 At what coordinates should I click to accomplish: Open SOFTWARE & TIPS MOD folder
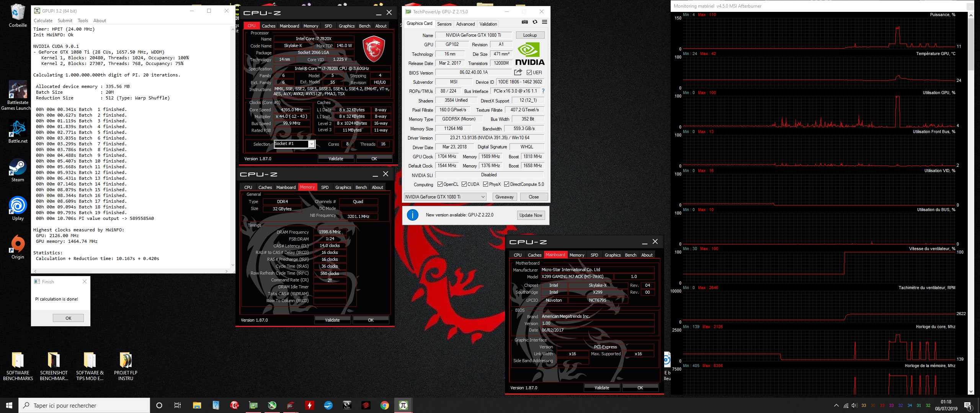pos(90,366)
